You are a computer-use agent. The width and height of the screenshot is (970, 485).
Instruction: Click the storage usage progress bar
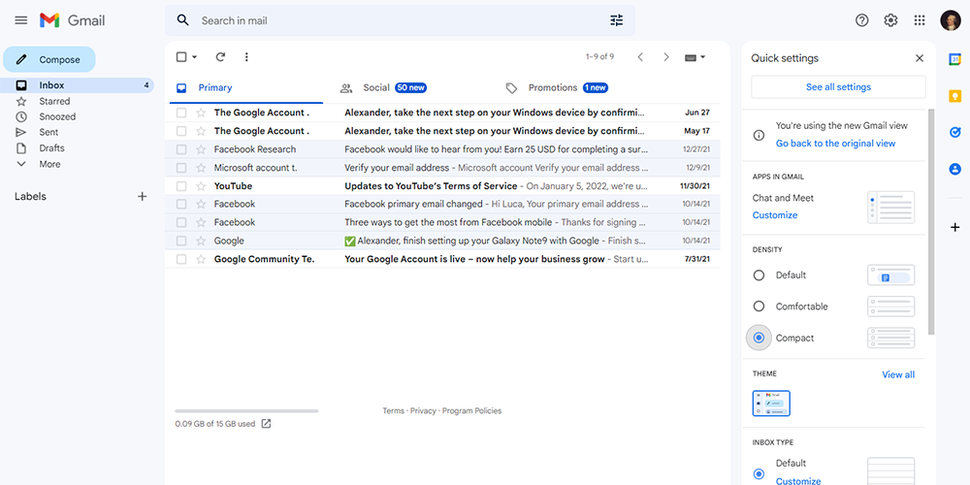click(246, 411)
